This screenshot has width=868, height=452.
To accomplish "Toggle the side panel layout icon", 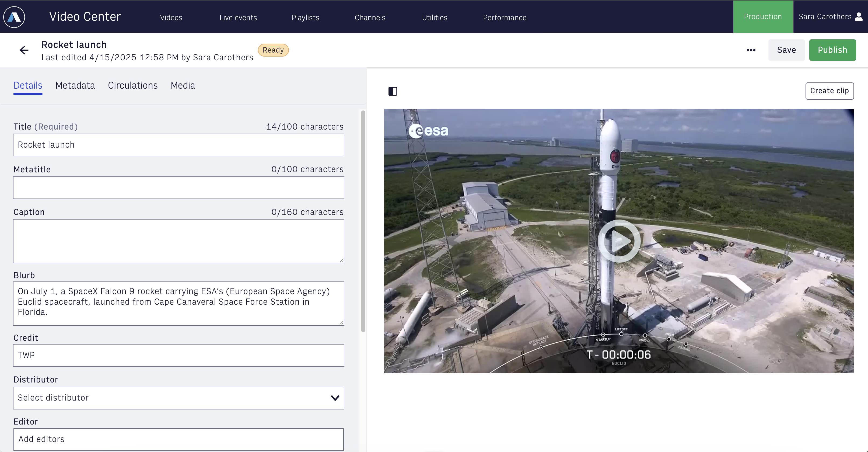I will (393, 91).
